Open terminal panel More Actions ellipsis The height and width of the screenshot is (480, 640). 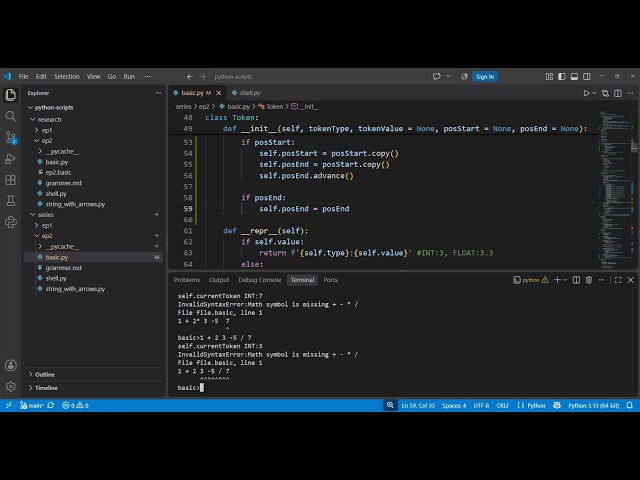[602, 280]
